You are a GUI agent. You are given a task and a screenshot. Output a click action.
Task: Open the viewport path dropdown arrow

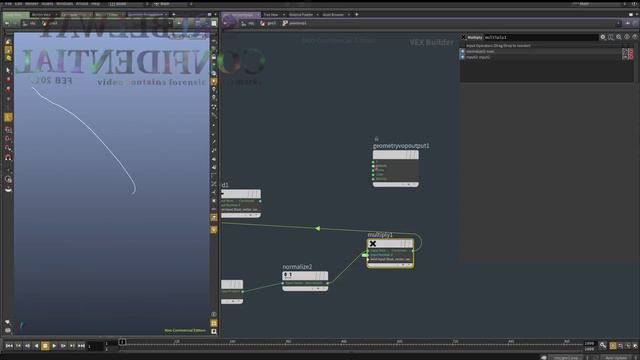tap(170, 23)
